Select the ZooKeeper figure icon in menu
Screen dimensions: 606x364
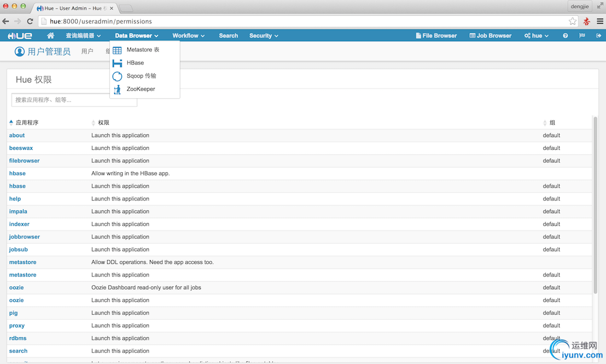pyautogui.click(x=117, y=89)
